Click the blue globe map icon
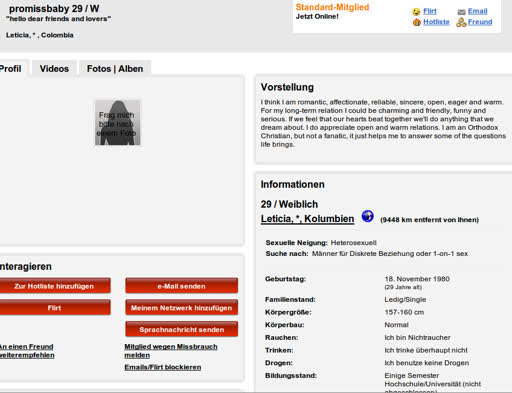Image resolution: width=512 pixels, height=393 pixels. point(368,216)
